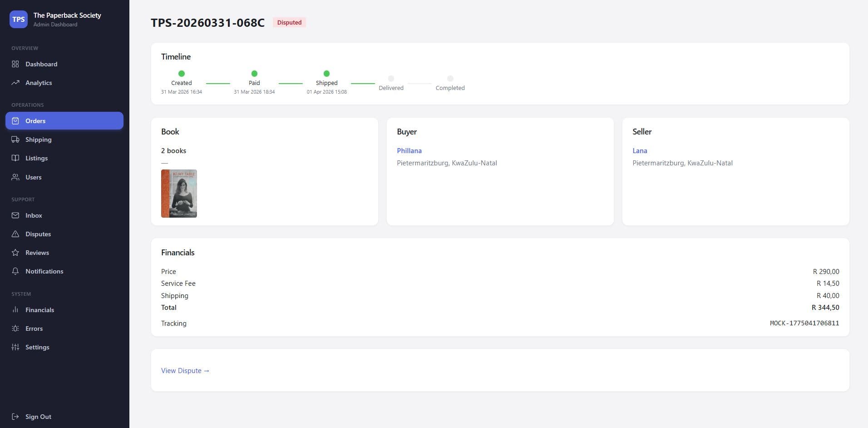868x428 pixels.
Task: Click the Users people icon
Action: click(15, 177)
